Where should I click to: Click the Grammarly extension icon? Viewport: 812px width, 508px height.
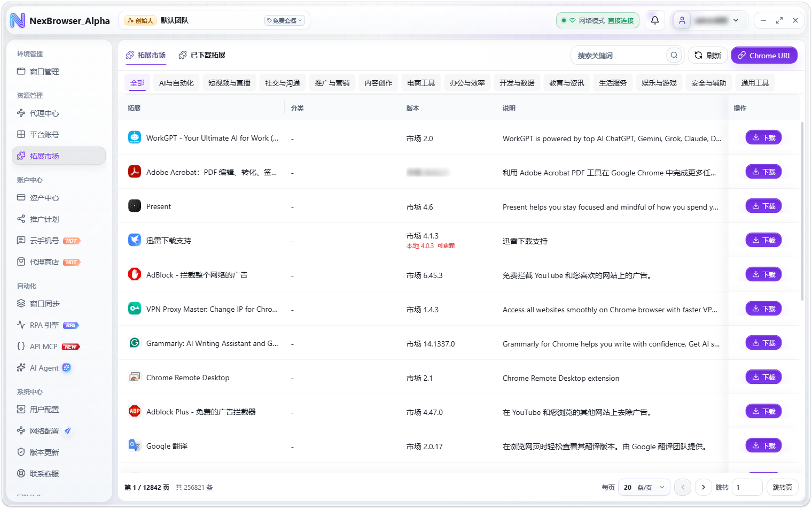(x=135, y=343)
